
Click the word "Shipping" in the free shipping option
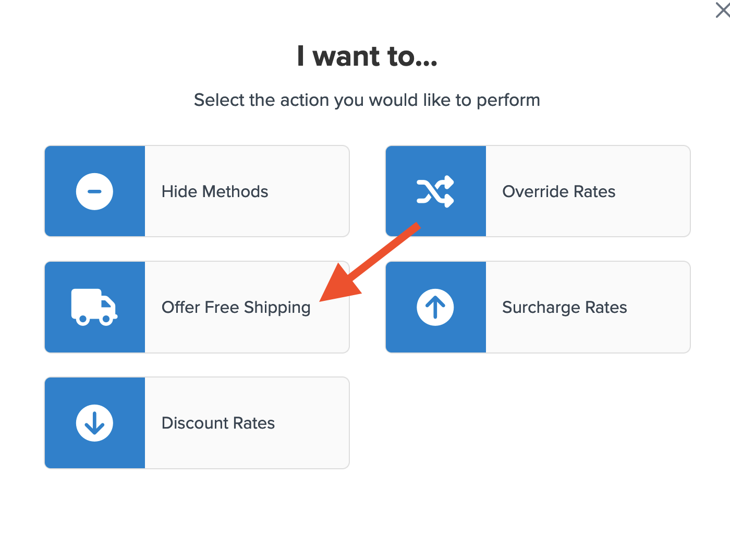coord(277,308)
